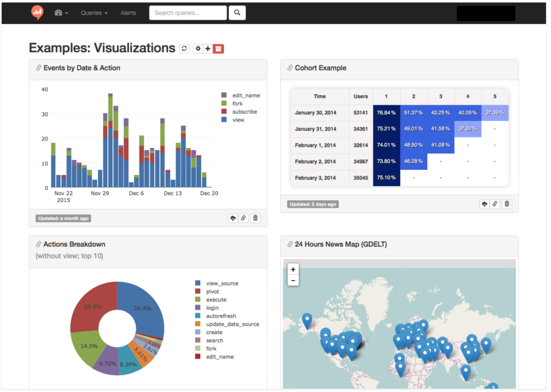Image resolution: width=551 pixels, height=392 pixels.
Task: Toggle login slice in pie legend
Action: point(207,308)
